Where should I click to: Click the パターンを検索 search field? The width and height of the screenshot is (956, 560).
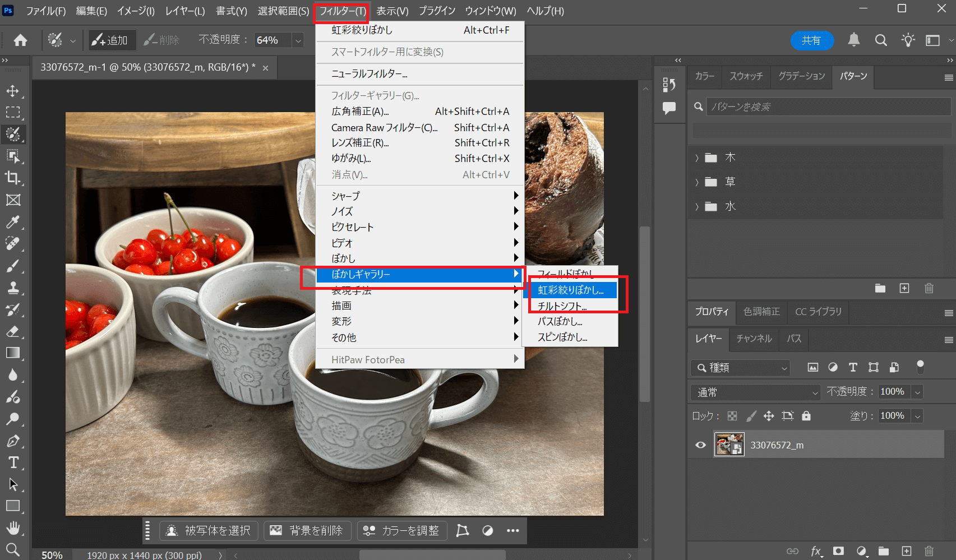point(828,107)
